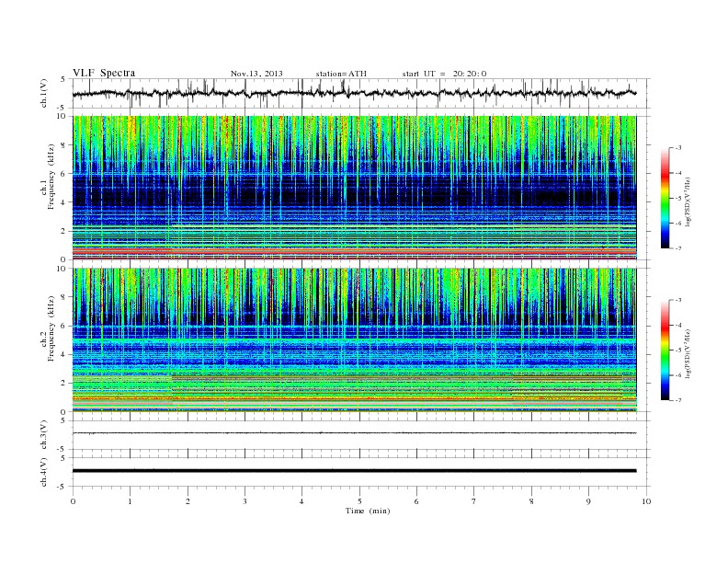Click the '-3' value on ch.2 color bar
Viewport: 728px width, 563px height.
[x=678, y=300]
